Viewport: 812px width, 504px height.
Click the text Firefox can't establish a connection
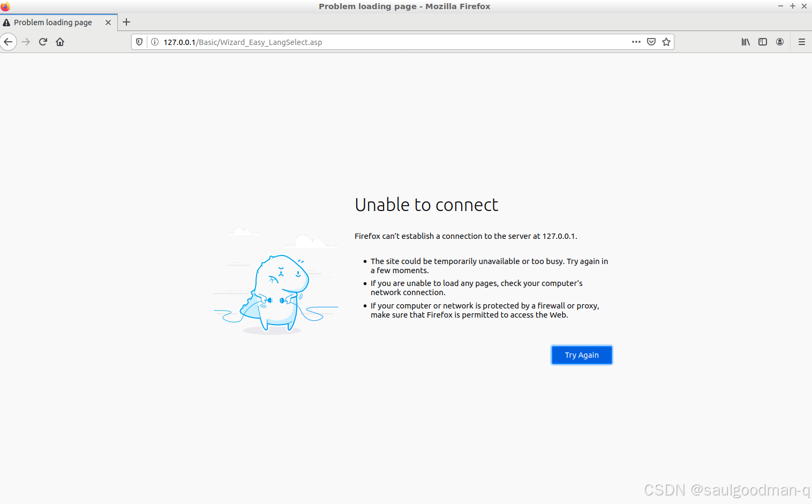point(465,236)
